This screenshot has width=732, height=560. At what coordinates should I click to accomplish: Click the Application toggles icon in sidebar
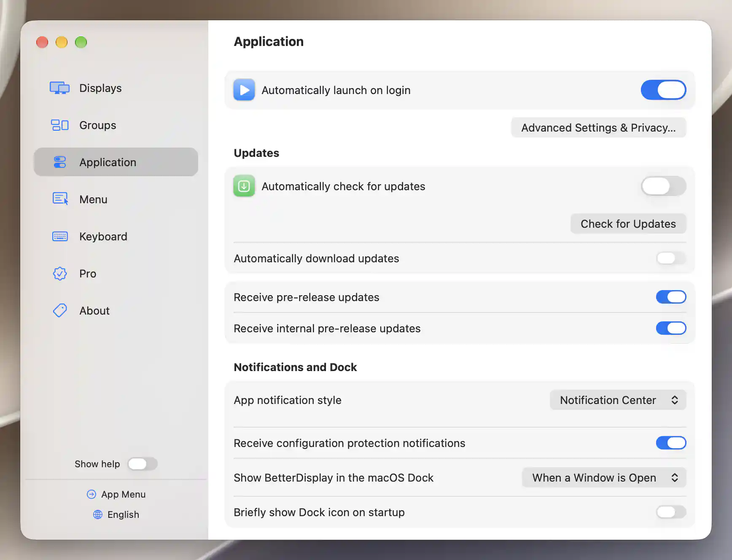59,162
